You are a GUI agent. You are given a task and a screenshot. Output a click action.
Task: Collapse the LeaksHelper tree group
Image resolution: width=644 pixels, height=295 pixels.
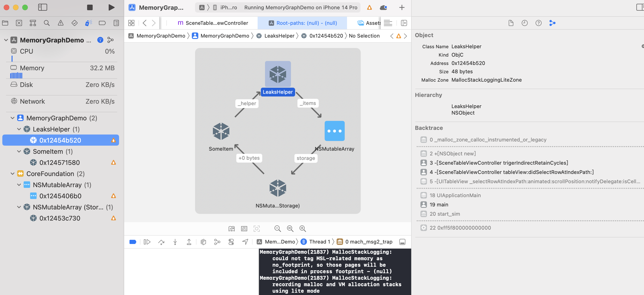point(19,129)
